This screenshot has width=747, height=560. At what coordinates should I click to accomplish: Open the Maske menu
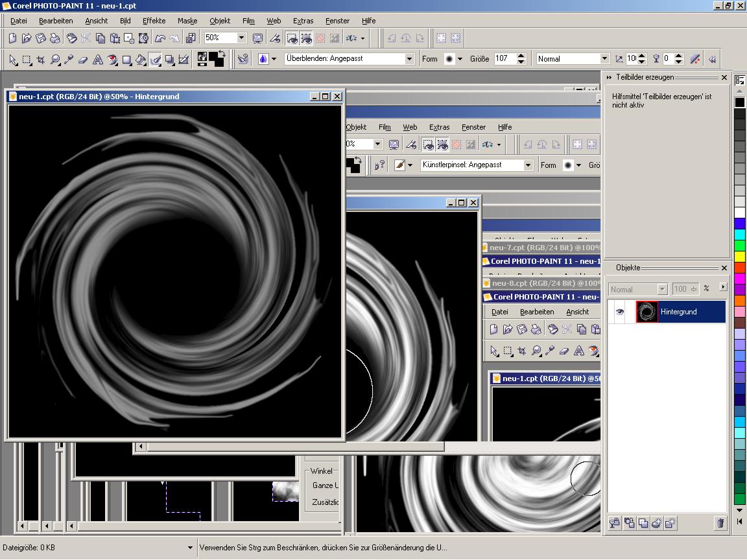tap(187, 21)
